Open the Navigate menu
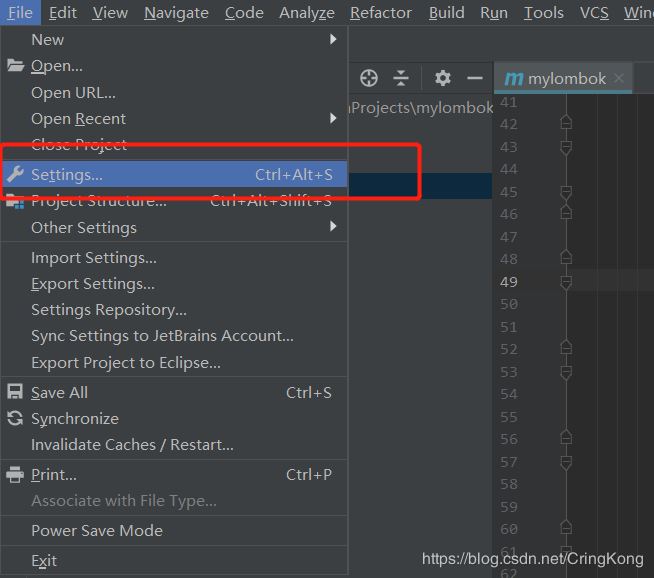The width and height of the screenshot is (654, 578). [176, 13]
